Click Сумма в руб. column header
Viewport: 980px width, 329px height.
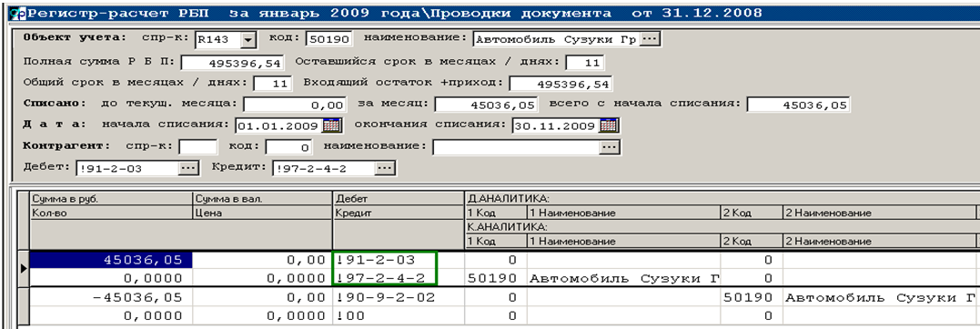tap(111, 198)
